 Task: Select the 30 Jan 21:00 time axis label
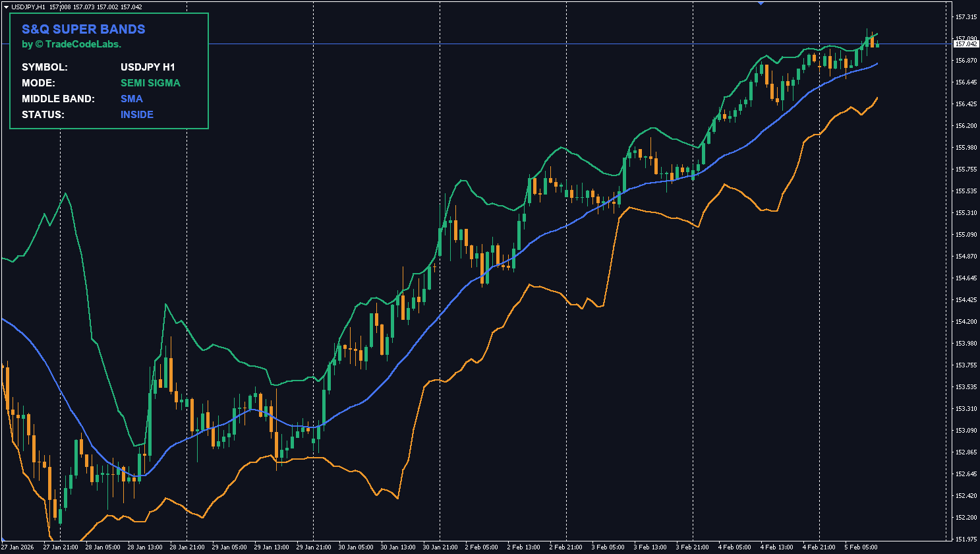pos(440,547)
